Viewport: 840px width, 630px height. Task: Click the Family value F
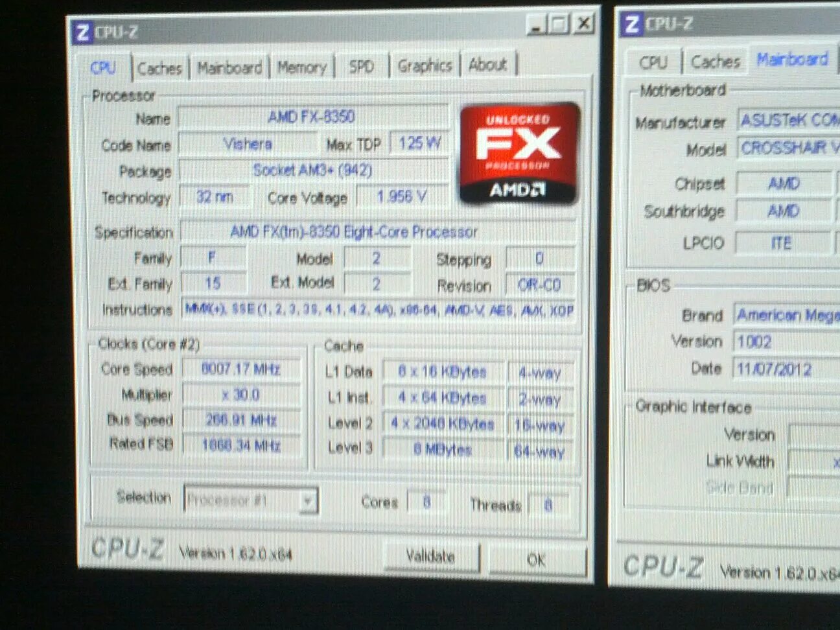[x=213, y=257]
